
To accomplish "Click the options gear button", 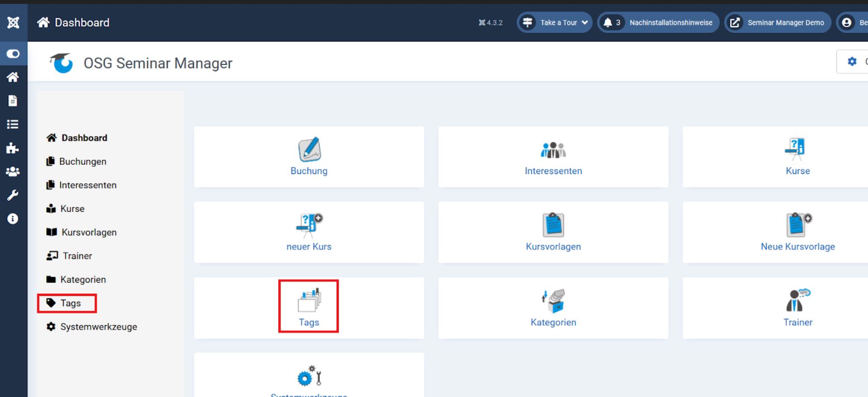I will click(x=852, y=62).
